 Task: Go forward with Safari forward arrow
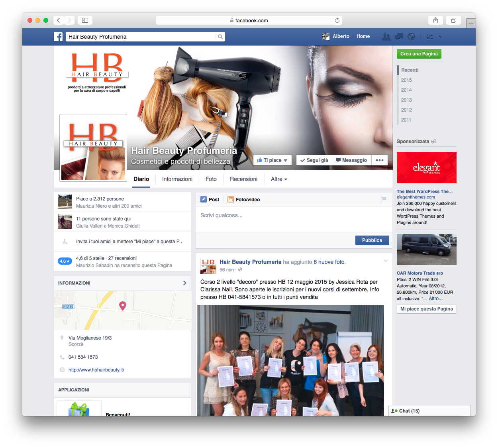69,20
